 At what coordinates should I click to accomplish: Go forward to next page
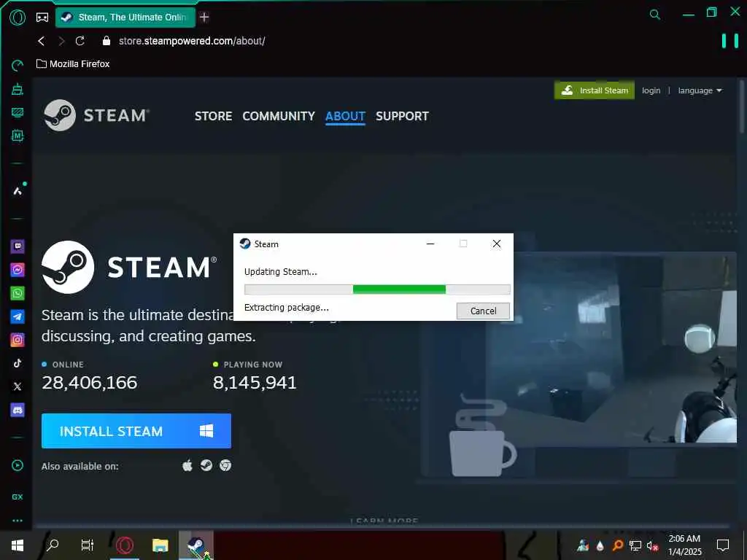(61, 41)
